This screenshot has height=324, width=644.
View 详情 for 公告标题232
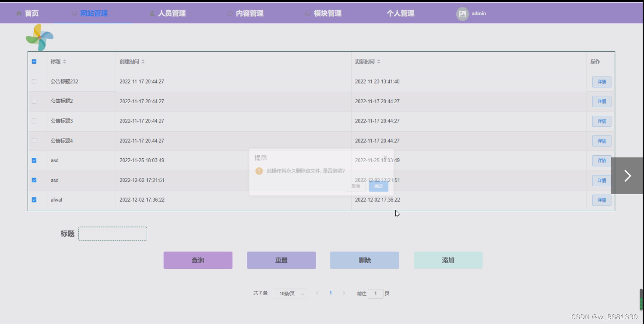pyautogui.click(x=602, y=82)
